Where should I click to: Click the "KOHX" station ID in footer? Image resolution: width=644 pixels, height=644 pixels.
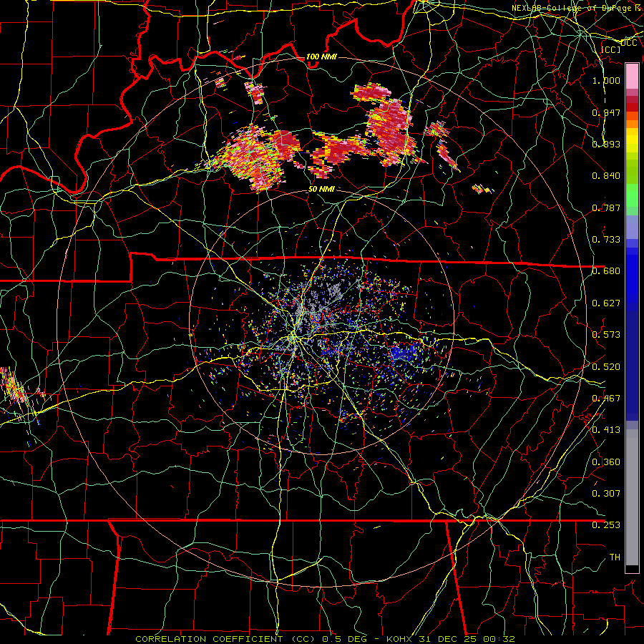click(401, 639)
